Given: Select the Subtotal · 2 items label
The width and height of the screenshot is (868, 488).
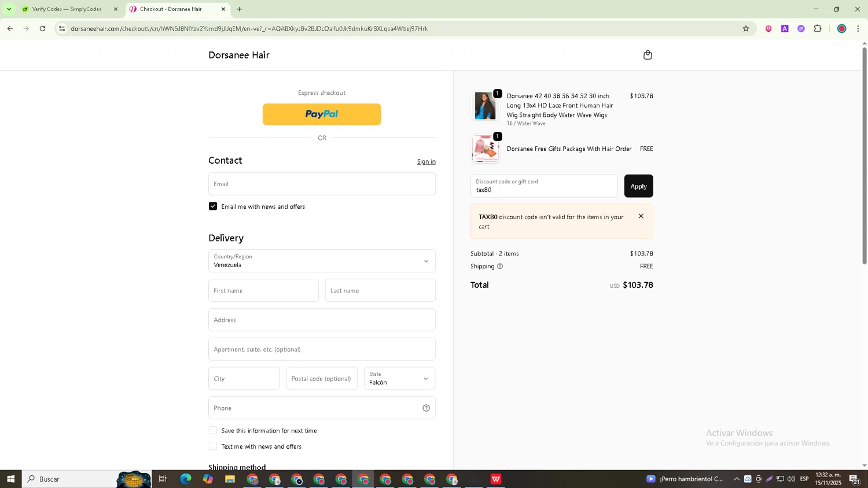Looking at the screenshot, I should click(495, 254).
